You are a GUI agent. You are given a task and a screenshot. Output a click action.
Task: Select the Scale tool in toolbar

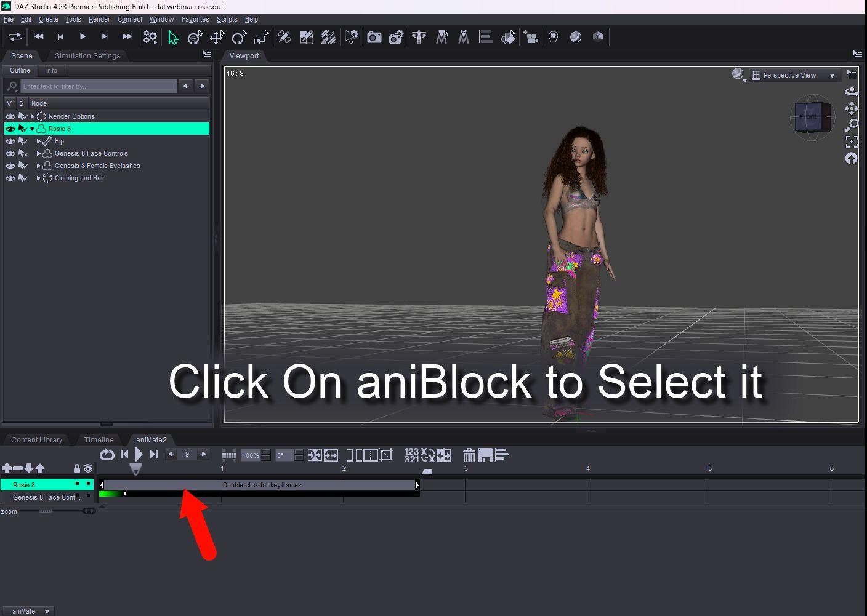[261, 38]
